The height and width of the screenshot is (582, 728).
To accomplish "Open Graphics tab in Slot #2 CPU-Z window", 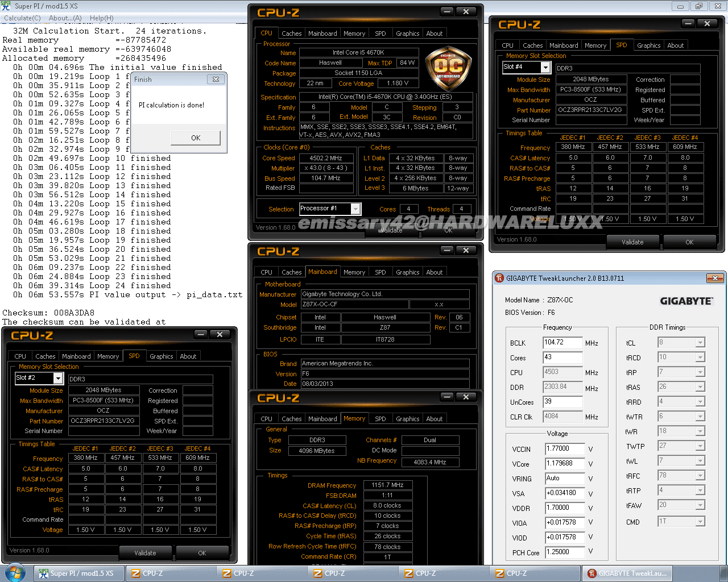I will pyautogui.click(x=162, y=356).
